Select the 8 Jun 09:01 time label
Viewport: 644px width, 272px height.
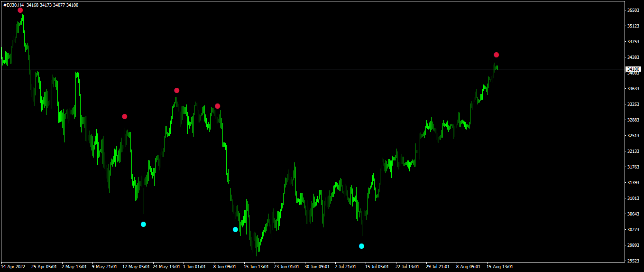225,266
